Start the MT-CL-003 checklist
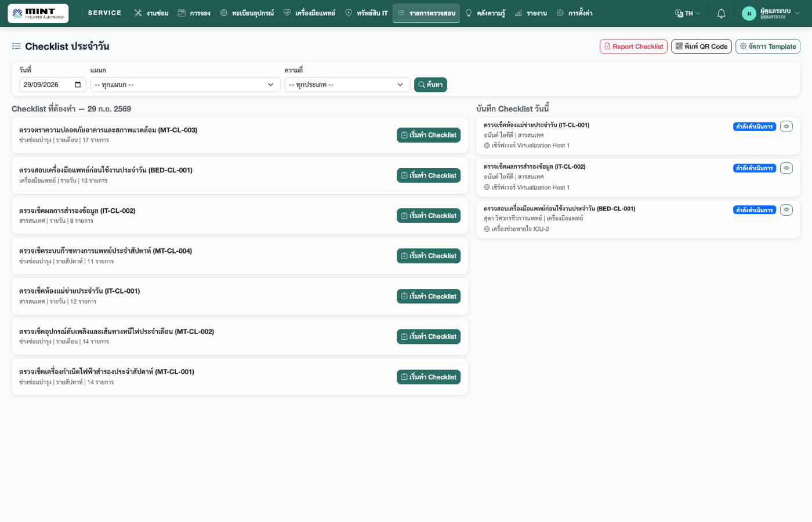Screen dimensions: 812x522 point(429,135)
